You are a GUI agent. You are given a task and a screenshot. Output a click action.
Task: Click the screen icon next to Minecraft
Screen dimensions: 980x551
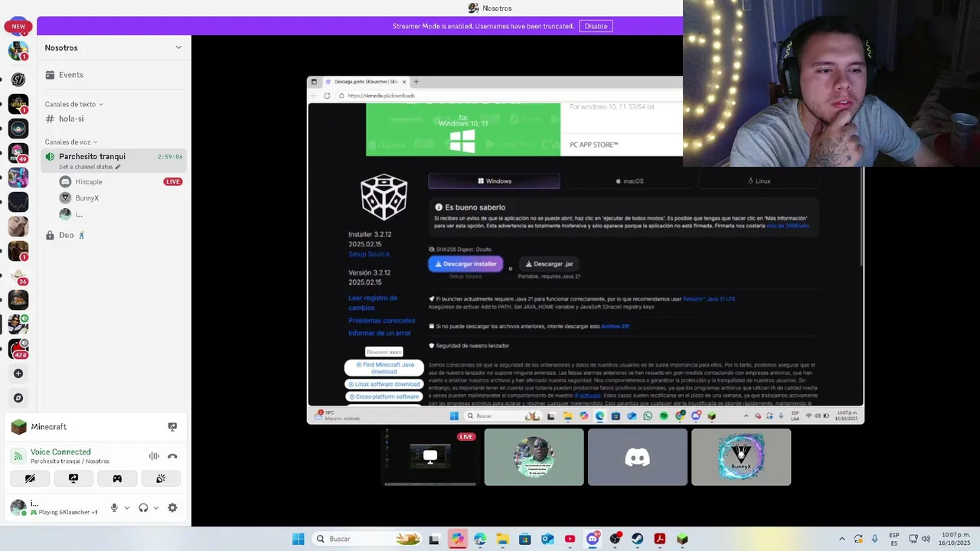(x=172, y=427)
